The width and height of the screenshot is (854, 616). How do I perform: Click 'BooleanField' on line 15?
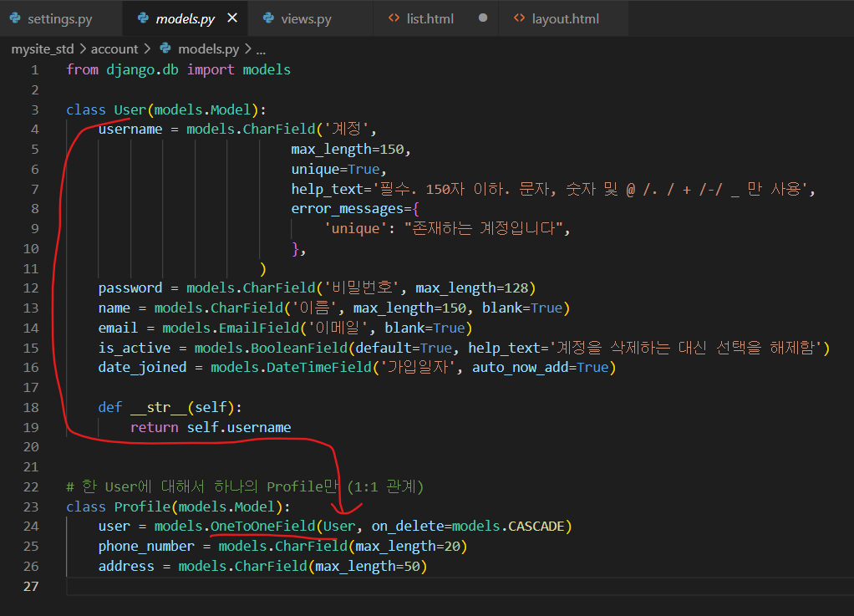[299, 348]
